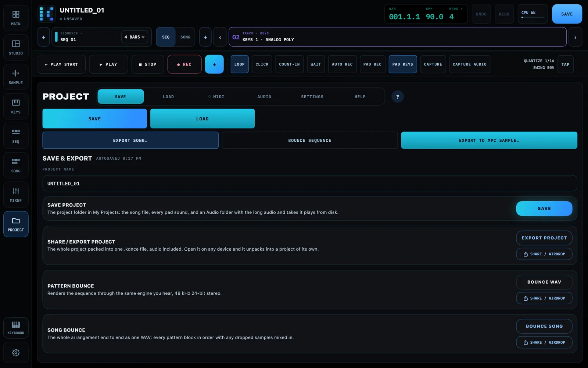This screenshot has height=368, width=588.
Task: Show the on-screen Keyboard
Action: point(16,328)
